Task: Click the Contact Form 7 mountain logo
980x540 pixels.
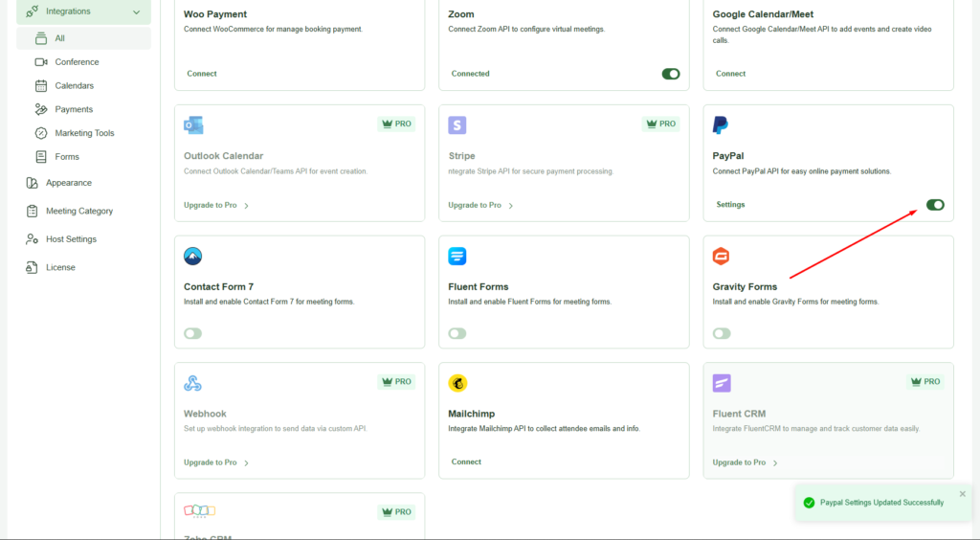Action: click(192, 257)
